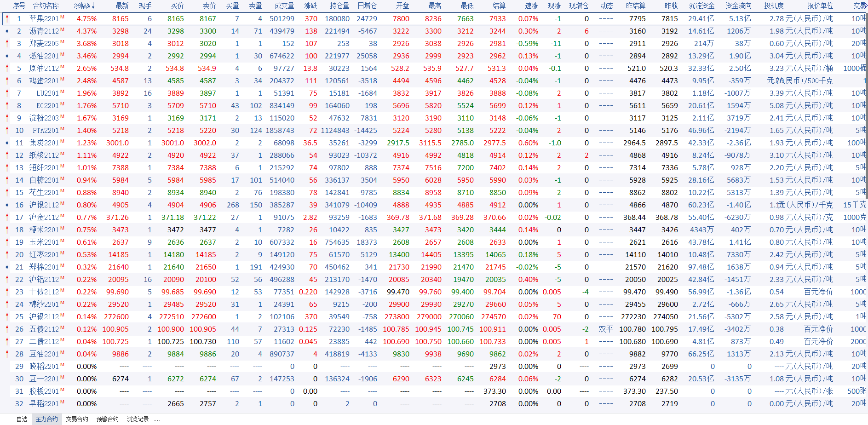Select contract 焦炭2201

(44, 143)
